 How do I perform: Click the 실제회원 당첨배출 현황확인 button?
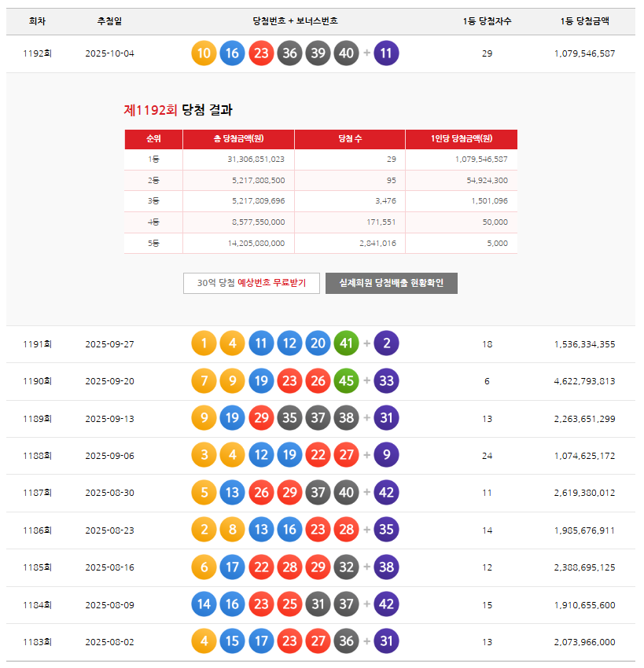[x=392, y=283]
